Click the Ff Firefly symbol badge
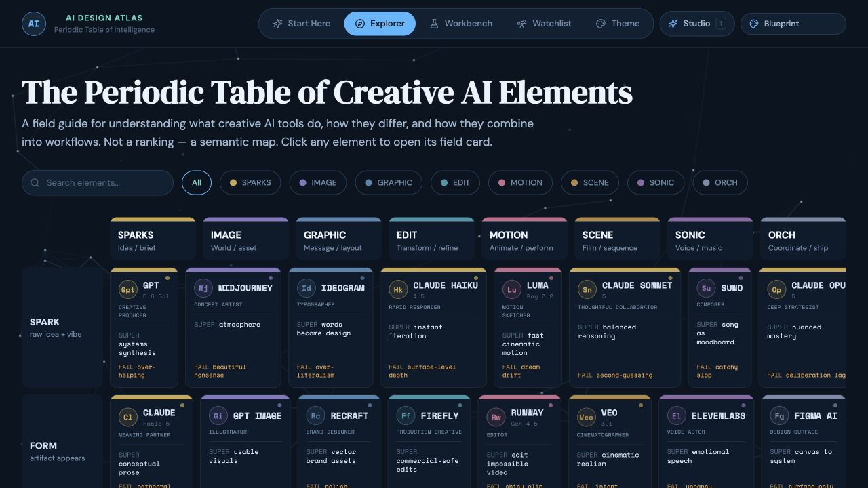868x488 pixels. 406,415
